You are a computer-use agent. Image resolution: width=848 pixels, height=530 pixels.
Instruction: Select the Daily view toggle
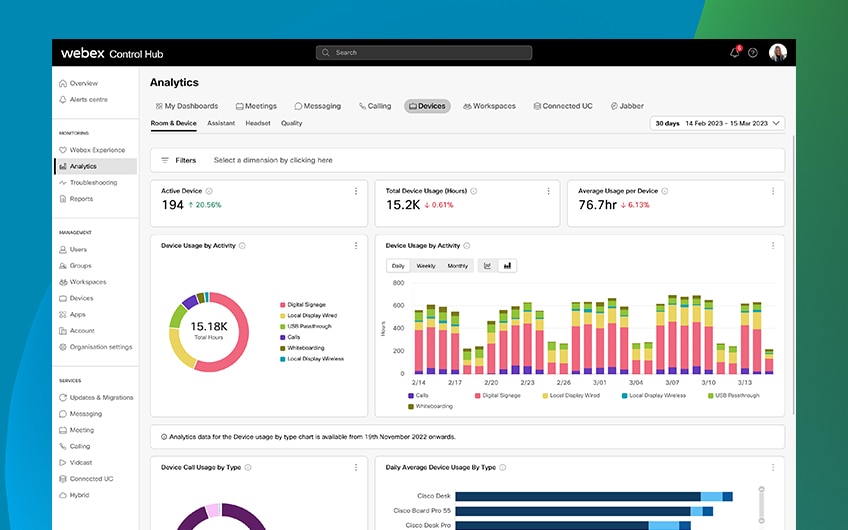pyautogui.click(x=398, y=266)
